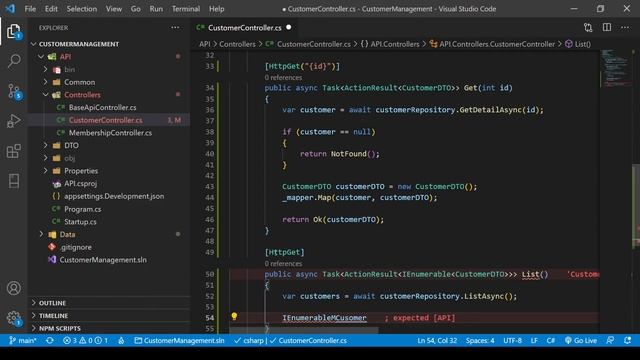
Task: Click the Open Changes compare icon in editor title
Action: (x=588, y=27)
